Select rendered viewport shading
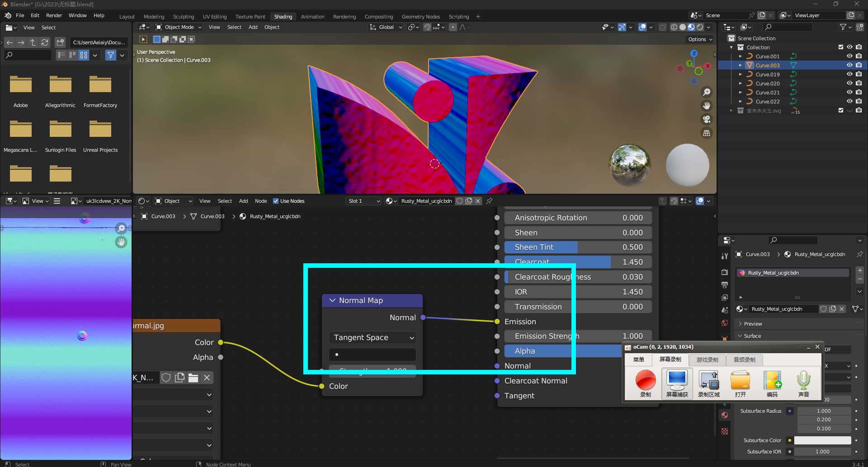The image size is (868, 467). pos(700,27)
